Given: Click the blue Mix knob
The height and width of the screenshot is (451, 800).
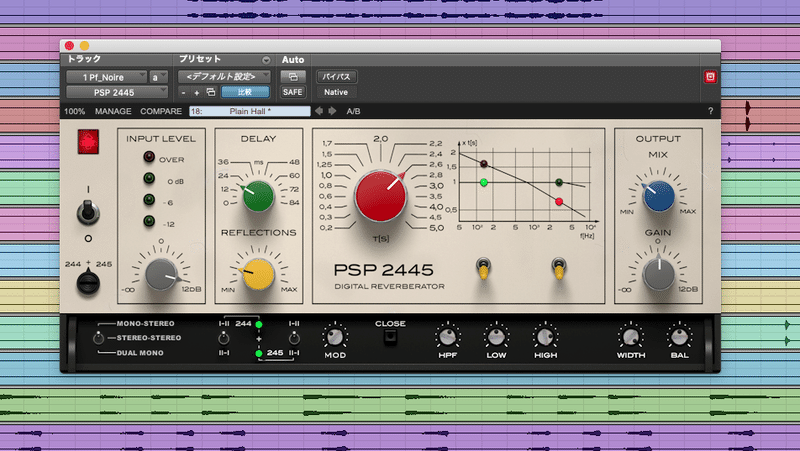Looking at the screenshot, I should [659, 196].
